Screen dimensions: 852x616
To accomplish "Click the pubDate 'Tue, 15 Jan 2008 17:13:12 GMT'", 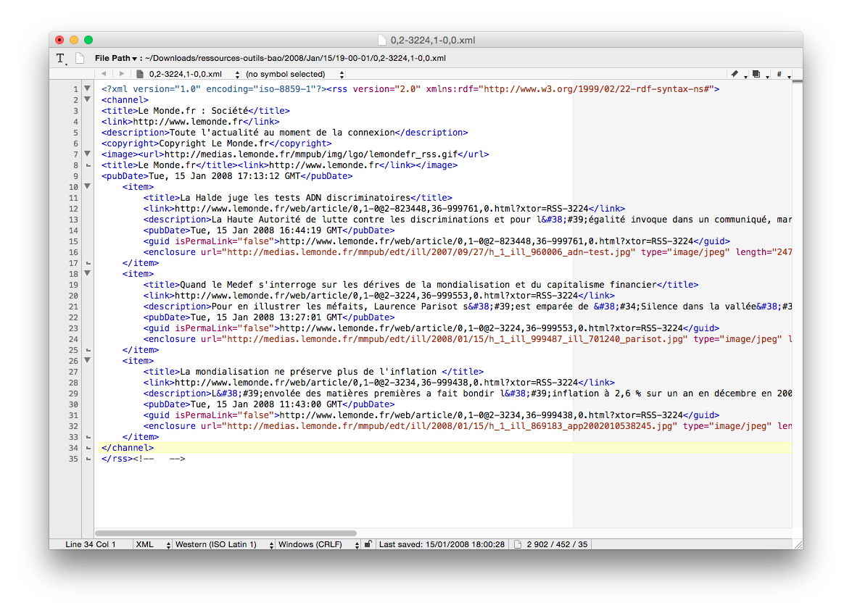I will [224, 176].
